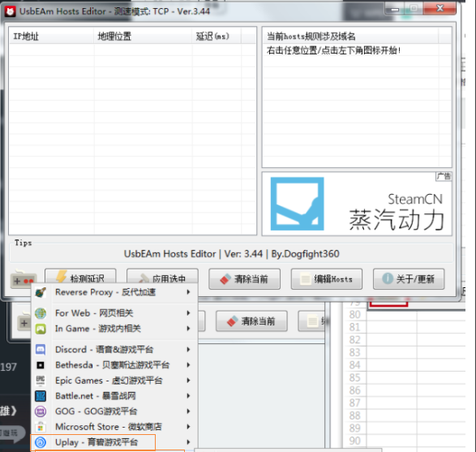Click the In Game green gamepad icon
Viewport: 476px width, 452px height.
point(41,329)
